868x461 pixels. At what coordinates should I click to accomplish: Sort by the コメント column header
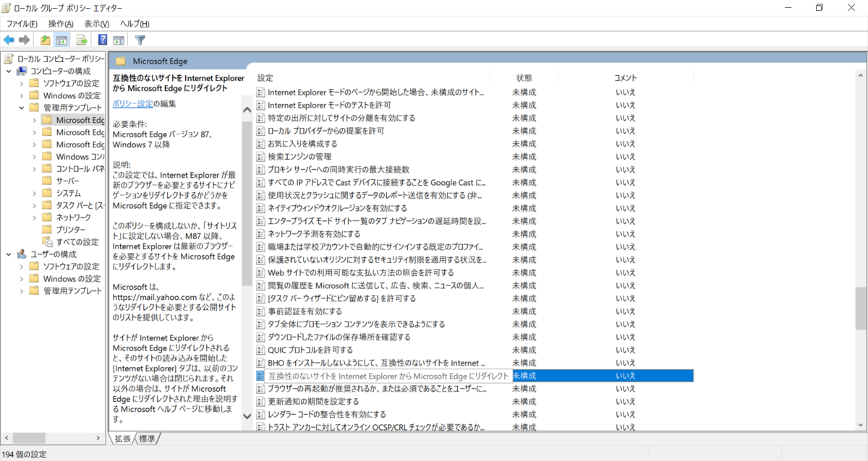(626, 77)
